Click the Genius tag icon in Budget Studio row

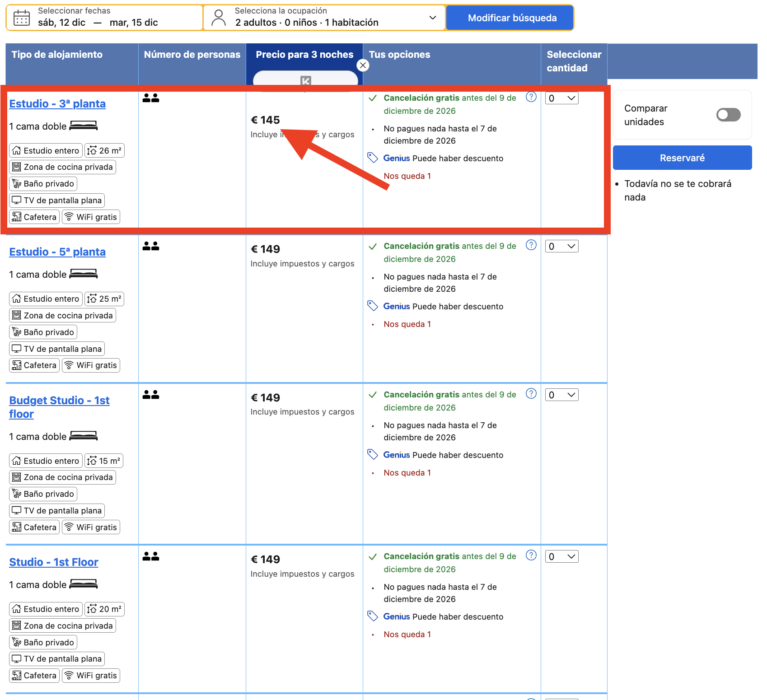click(x=373, y=454)
